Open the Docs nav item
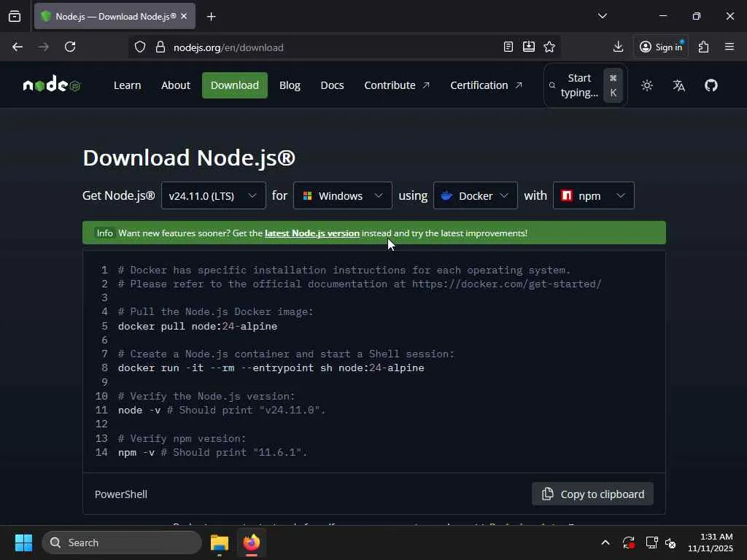The image size is (747, 560). [x=332, y=85]
